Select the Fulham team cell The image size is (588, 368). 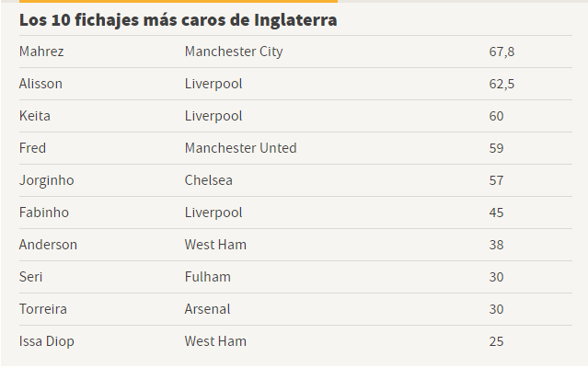pos(208,277)
